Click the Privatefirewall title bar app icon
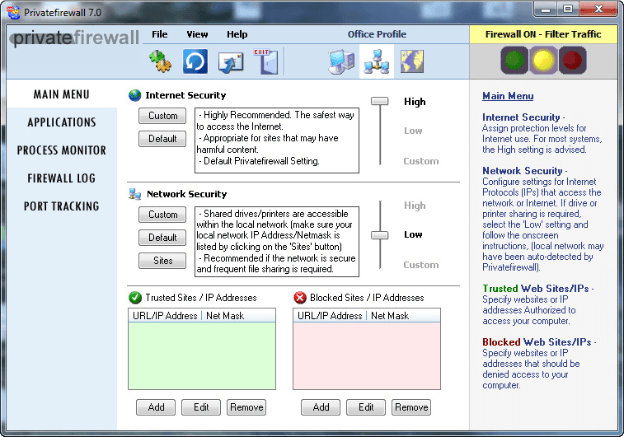The height and width of the screenshot is (437, 624). (x=14, y=12)
